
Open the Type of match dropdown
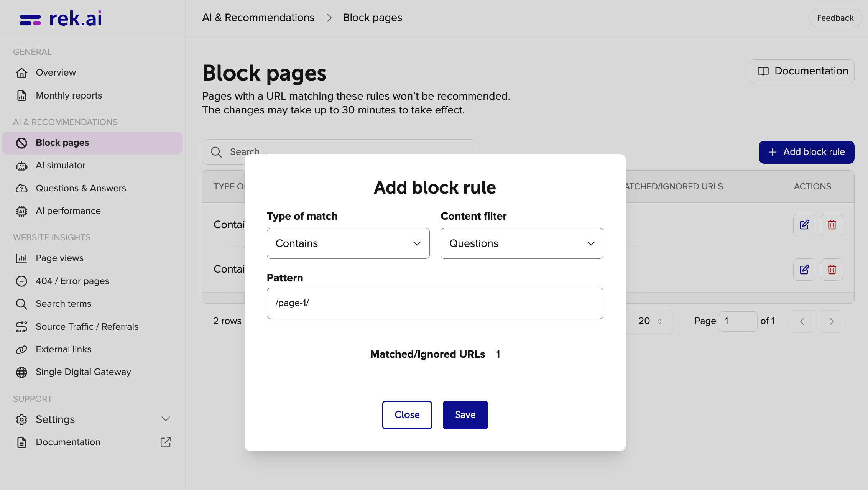click(x=348, y=243)
